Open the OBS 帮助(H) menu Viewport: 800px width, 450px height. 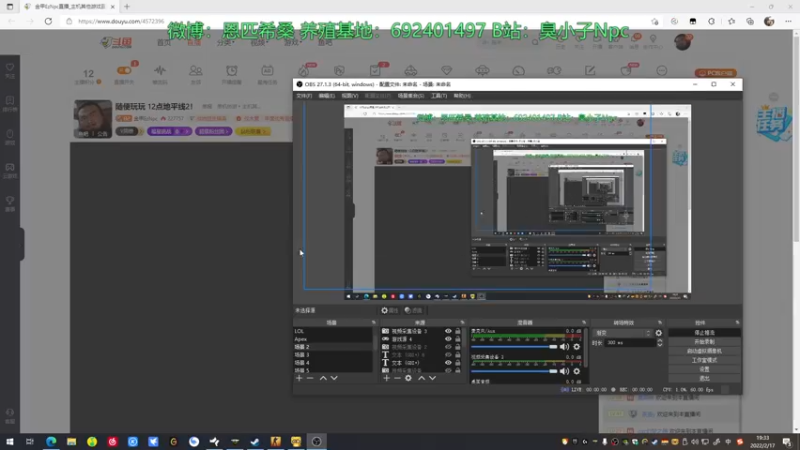click(462, 95)
